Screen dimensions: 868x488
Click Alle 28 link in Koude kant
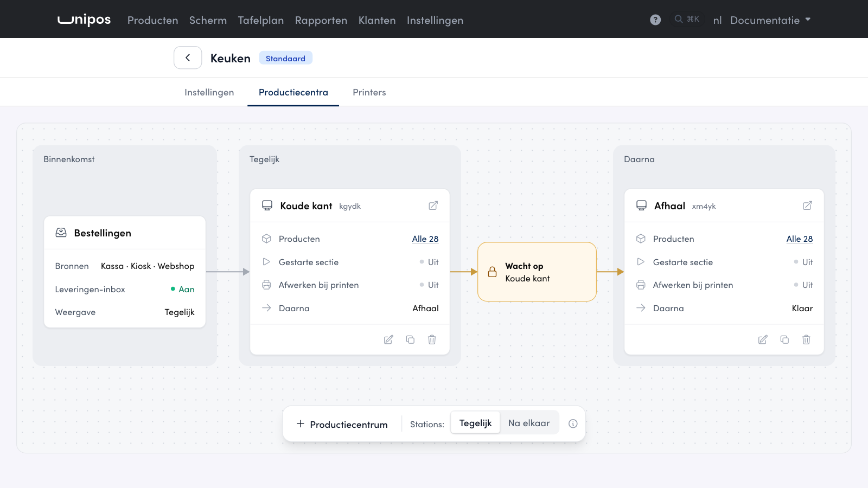425,239
